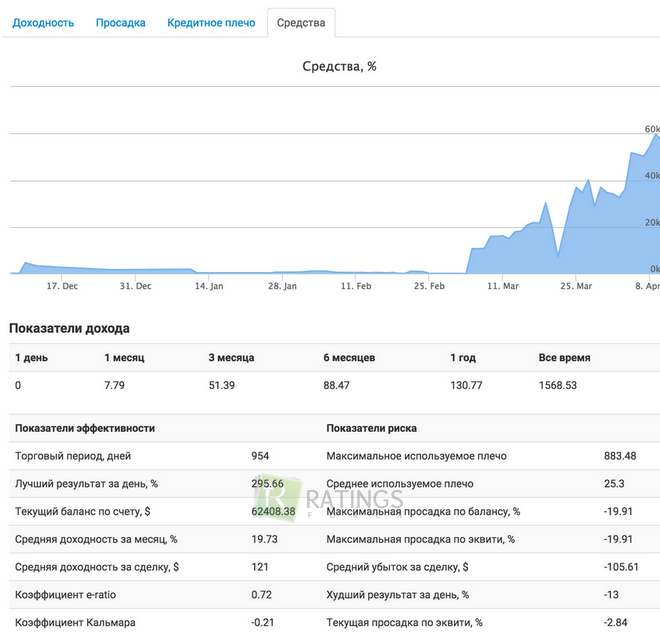Click the 'Коэффициент Кальмара' label
This screenshot has height=634, width=660.
[x=75, y=623]
